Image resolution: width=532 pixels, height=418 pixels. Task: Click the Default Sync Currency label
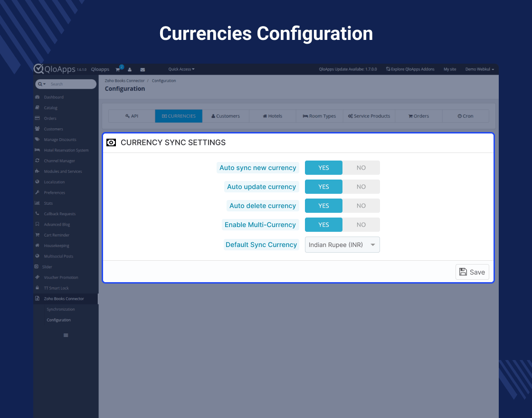(x=261, y=245)
